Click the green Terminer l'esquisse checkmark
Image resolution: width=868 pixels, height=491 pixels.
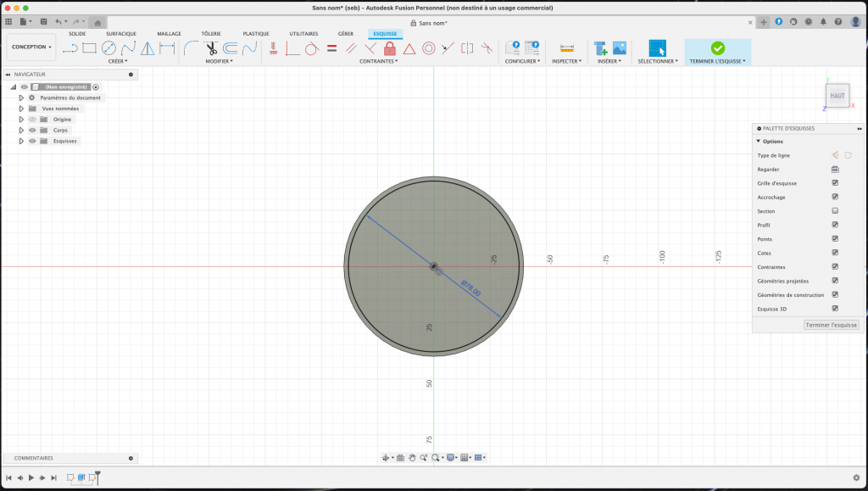coord(717,48)
